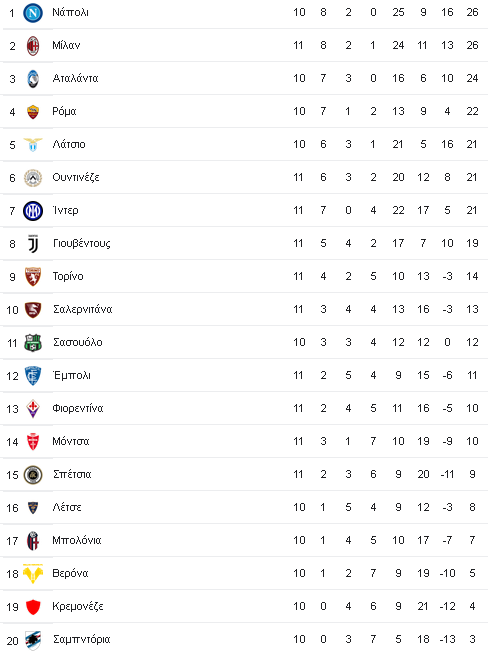The image size is (488, 654).
Task: Click the Κρεμονέζε team name
Action: tap(78, 606)
